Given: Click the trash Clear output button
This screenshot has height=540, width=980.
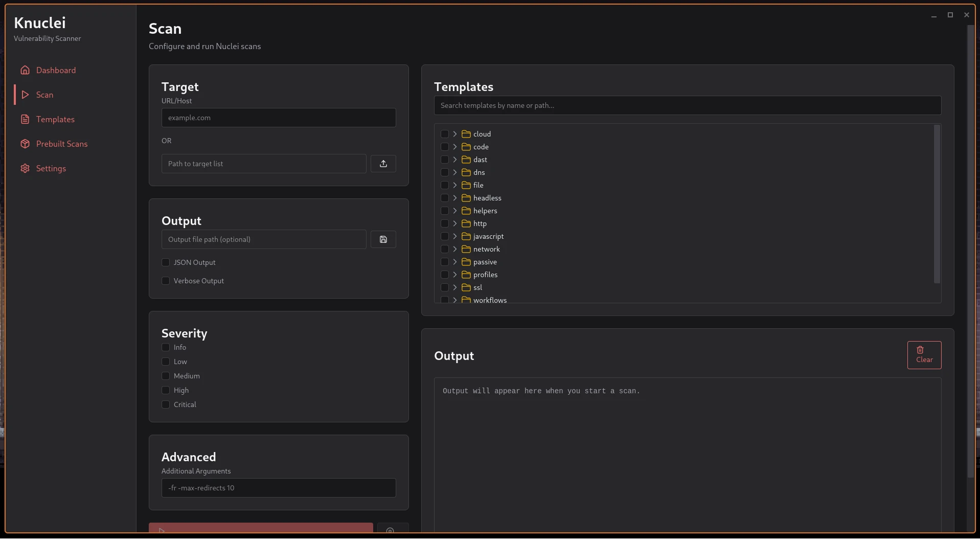Looking at the screenshot, I should click(x=924, y=355).
